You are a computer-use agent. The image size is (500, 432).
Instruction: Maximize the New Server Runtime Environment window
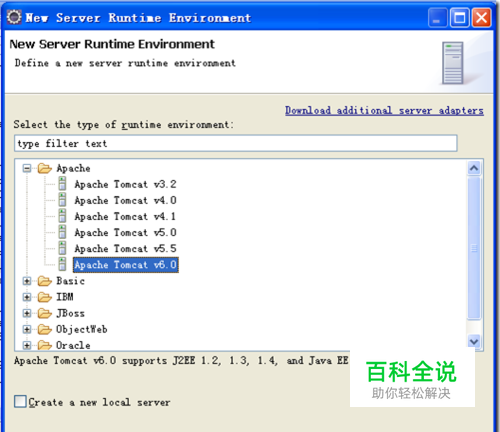(460, 18)
